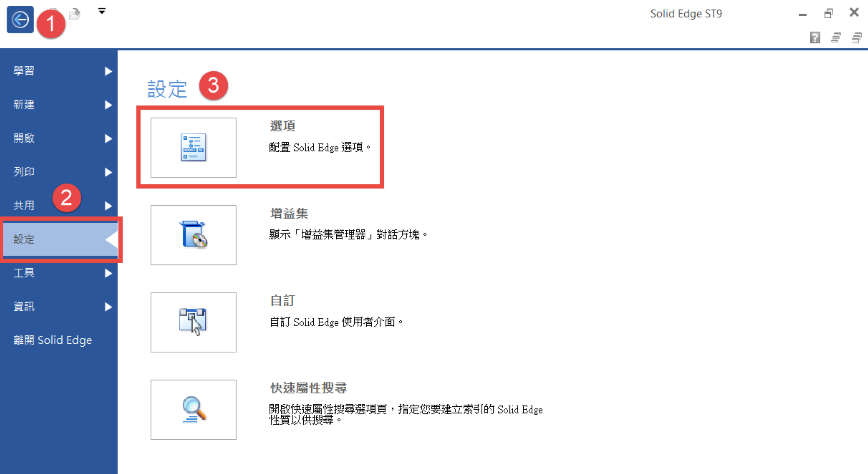This screenshot has height=474, width=868.
Task: Open the 學習 menu item
Action: click(59, 71)
